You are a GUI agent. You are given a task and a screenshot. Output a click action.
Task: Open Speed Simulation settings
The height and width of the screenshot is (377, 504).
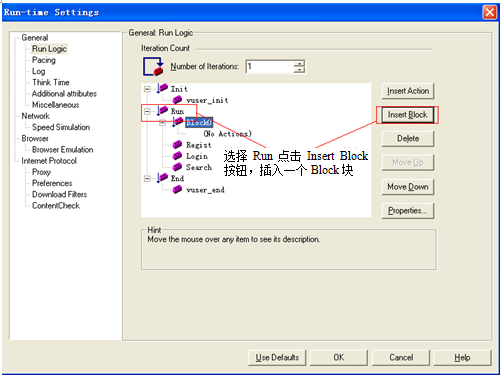click(61, 127)
